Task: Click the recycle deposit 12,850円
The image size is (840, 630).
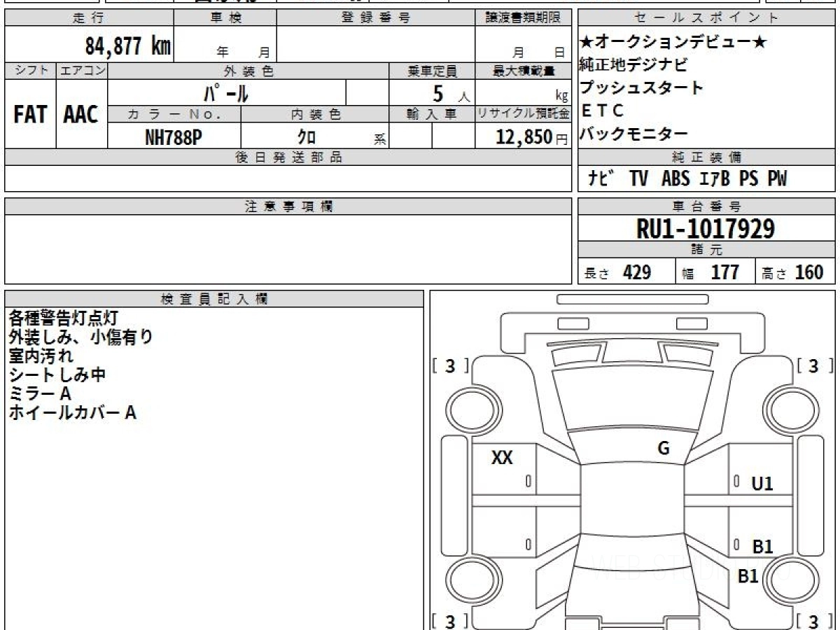Action: [531, 137]
